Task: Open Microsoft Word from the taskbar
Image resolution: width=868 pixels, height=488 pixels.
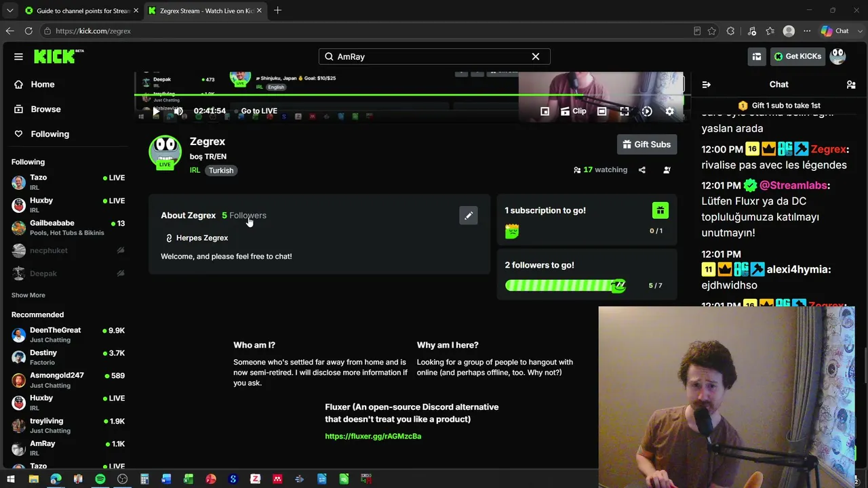Action: coord(167,479)
